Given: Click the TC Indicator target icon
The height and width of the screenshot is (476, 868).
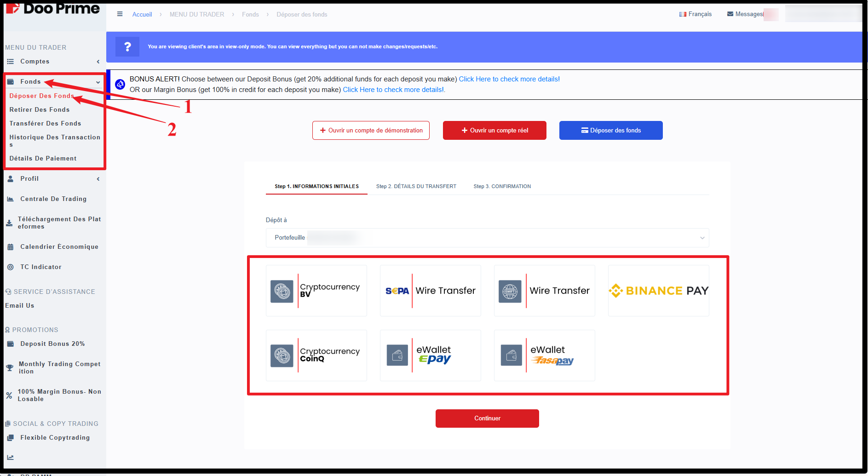Looking at the screenshot, I should click(10, 267).
